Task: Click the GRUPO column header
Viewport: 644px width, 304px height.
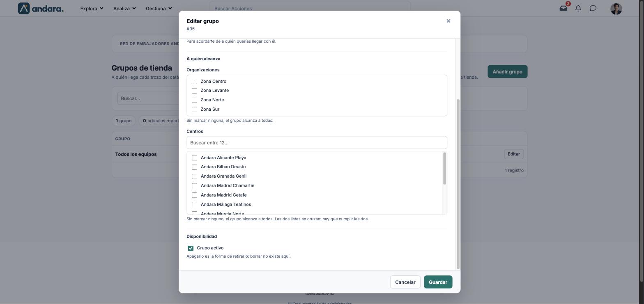Action: (x=123, y=139)
